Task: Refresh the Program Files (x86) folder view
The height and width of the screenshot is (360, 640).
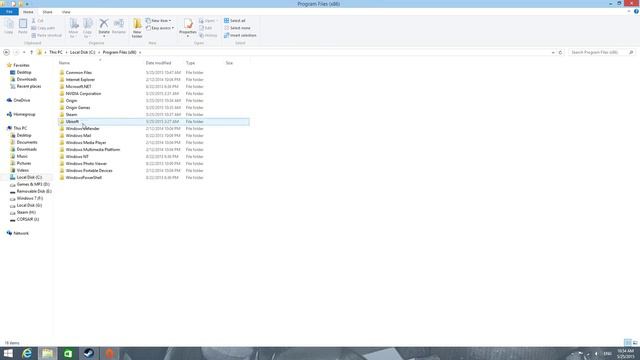Action: click(x=560, y=52)
